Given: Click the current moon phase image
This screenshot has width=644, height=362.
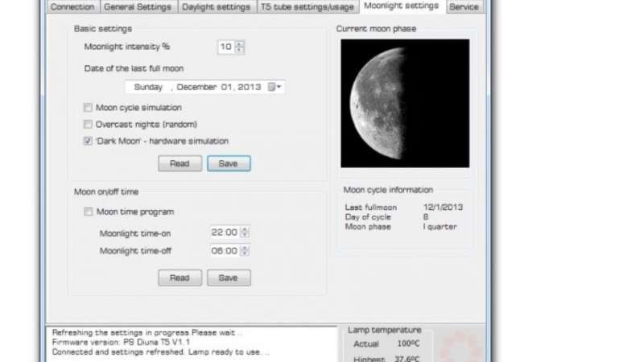Looking at the screenshot, I should click(x=404, y=103).
